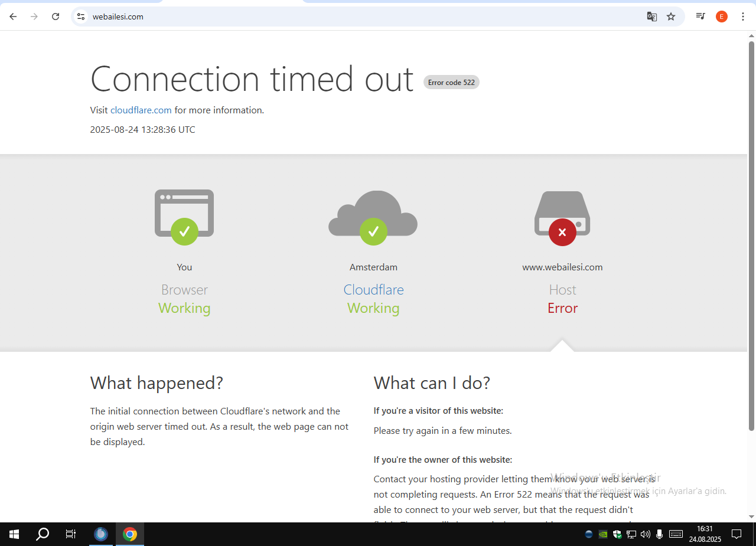Open the profile avatar E
This screenshot has width=756, height=546.
(722, 17)
